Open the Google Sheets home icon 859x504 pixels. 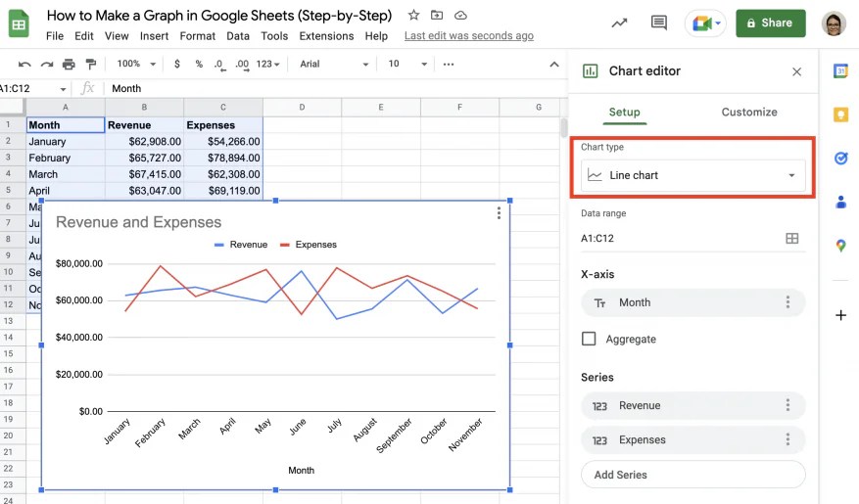coord(19,23)
